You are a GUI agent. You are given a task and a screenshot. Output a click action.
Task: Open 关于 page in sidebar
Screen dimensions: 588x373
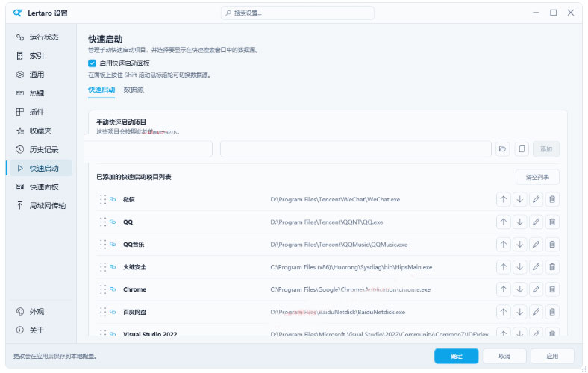pos(40,330)
